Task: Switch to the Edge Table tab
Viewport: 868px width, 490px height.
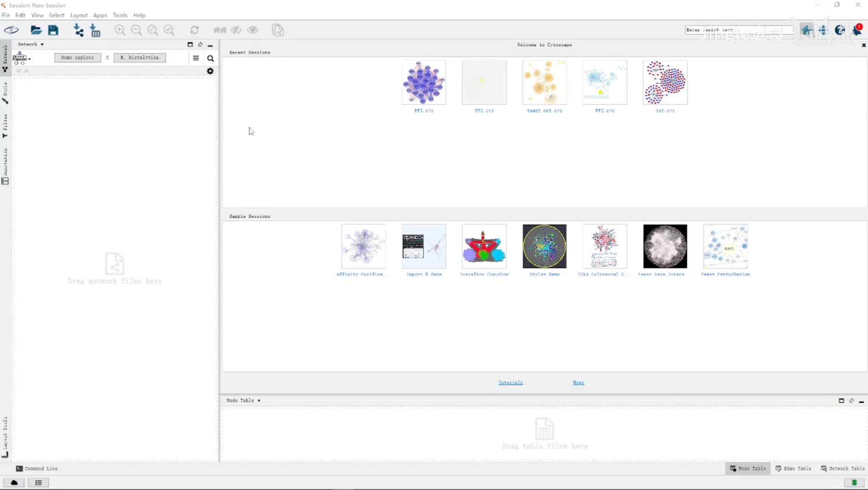Action: 793,468
